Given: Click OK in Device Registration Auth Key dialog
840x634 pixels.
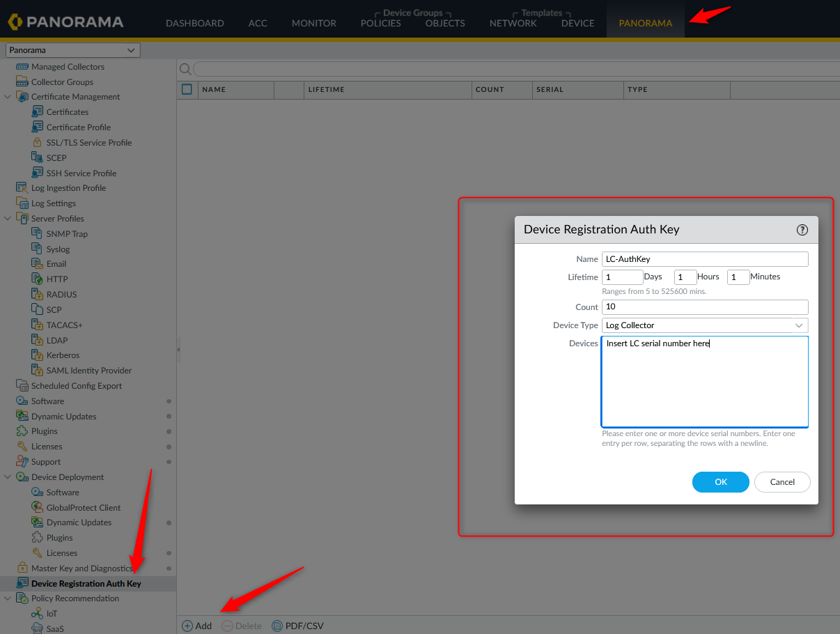Looking at the screenshot, I should (x=721, y=482).
